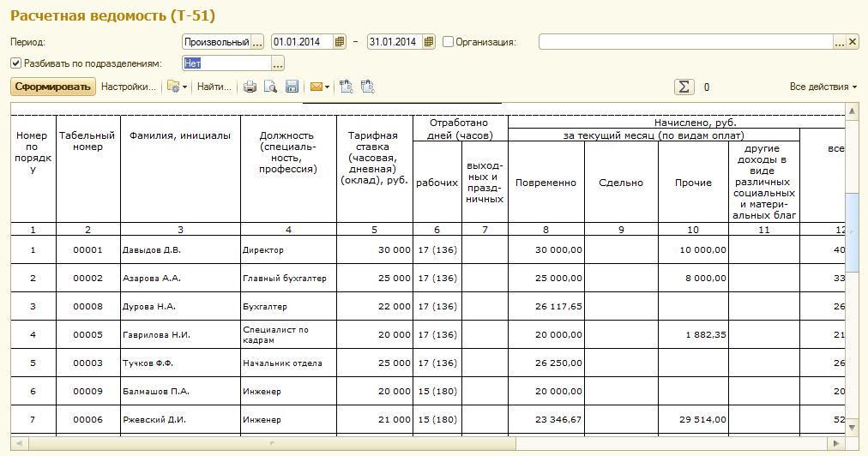Toggle the Организация checkbox
Screen dimensions: 868x456
click(448, 42)
